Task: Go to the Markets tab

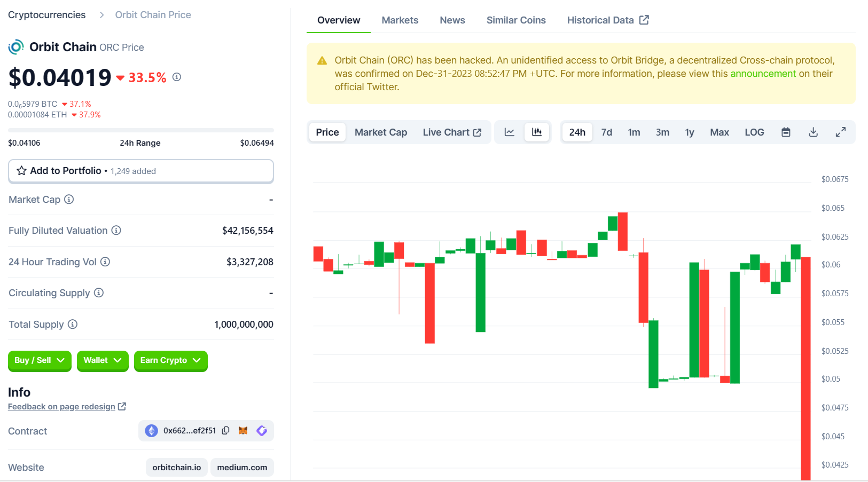Action: point(400,20)
